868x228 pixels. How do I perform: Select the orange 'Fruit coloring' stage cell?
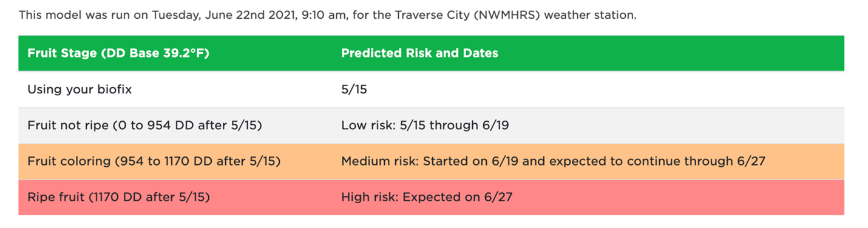click(x=154, y=161)
